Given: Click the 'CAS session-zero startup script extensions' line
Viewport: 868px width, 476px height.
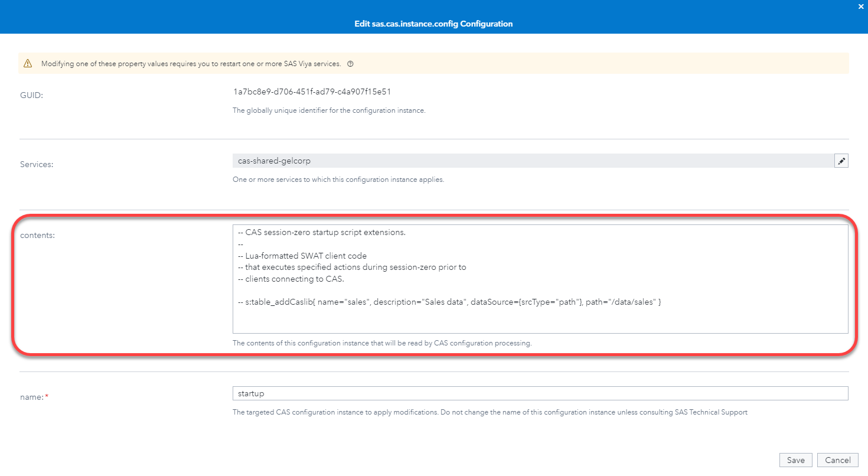Looking at the screenshot, I should coord(322,232).
